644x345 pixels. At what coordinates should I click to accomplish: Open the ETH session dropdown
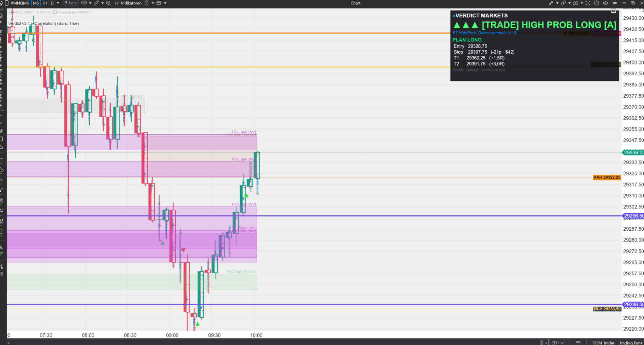(557, 343)
